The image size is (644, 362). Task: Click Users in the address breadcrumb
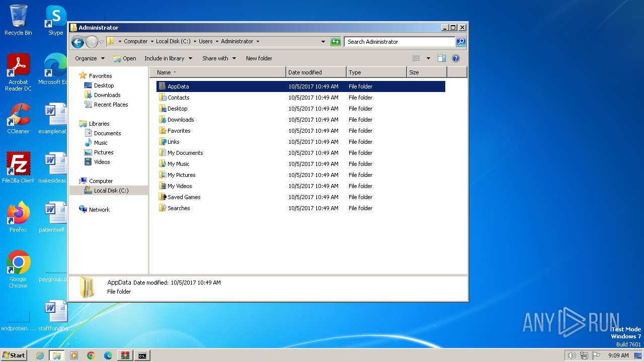pyautogui.click(x=205, y=42)
